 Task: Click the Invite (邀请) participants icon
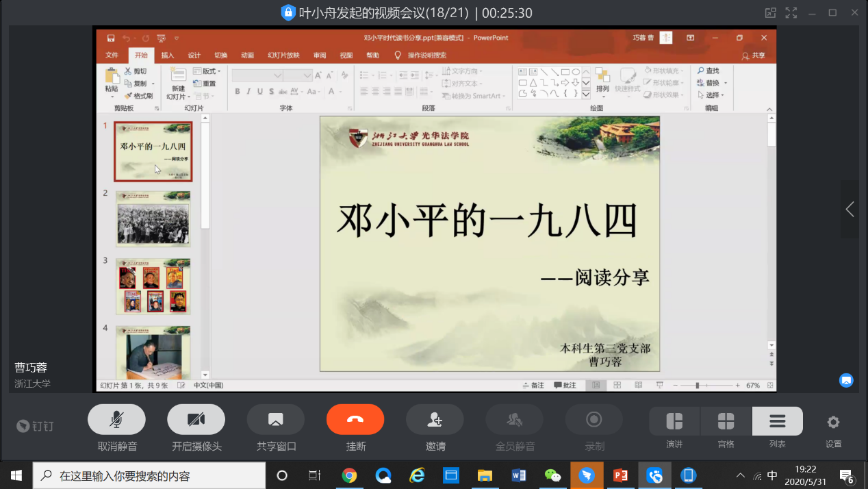click(435, 419)
